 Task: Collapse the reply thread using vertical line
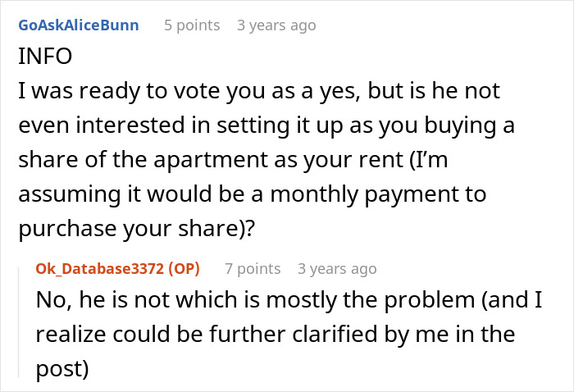point(25,320)
